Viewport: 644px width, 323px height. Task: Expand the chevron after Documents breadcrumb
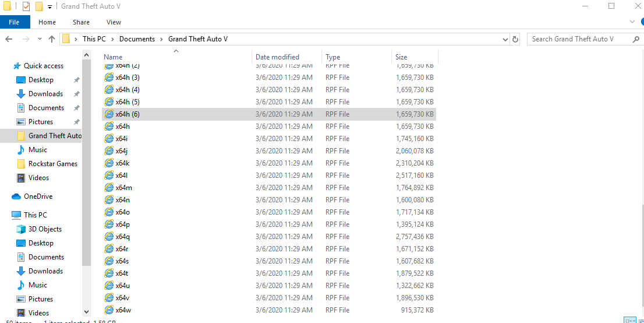[x=162, y=39]
